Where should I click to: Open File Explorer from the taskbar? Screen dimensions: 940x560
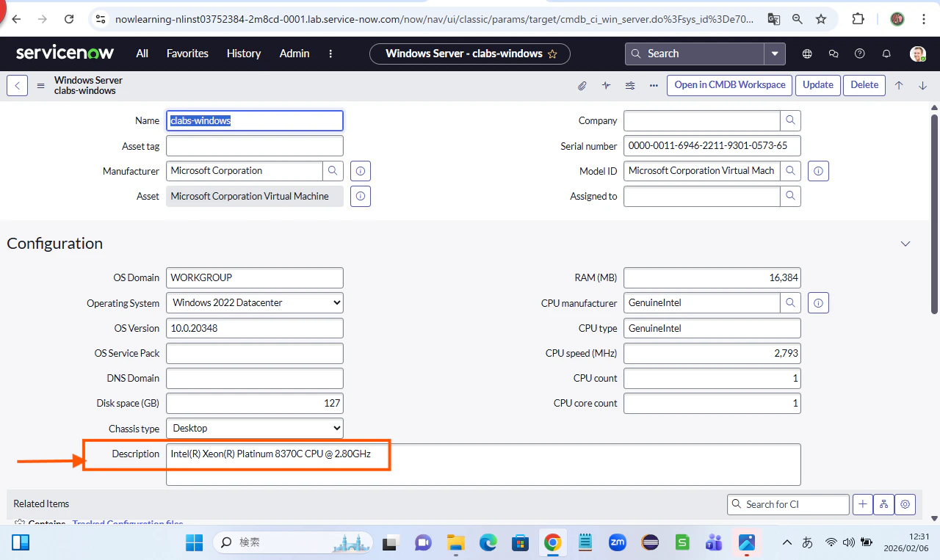456,542
